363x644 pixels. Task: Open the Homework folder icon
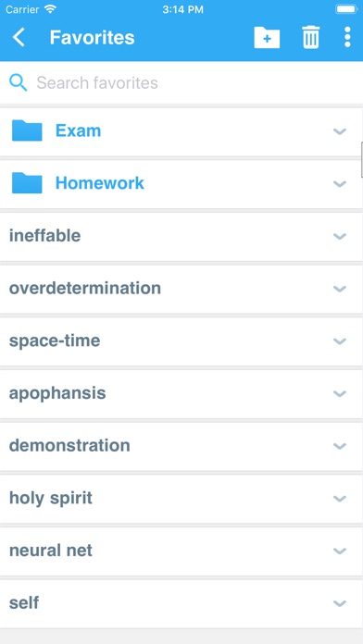coord(27,183)
